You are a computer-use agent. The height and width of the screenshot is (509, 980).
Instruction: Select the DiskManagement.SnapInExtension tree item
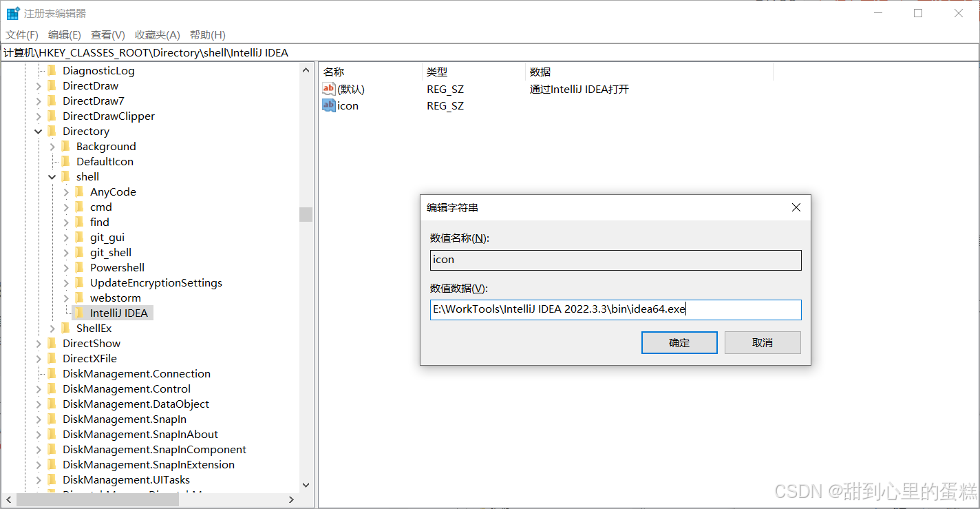pos(149,464)
